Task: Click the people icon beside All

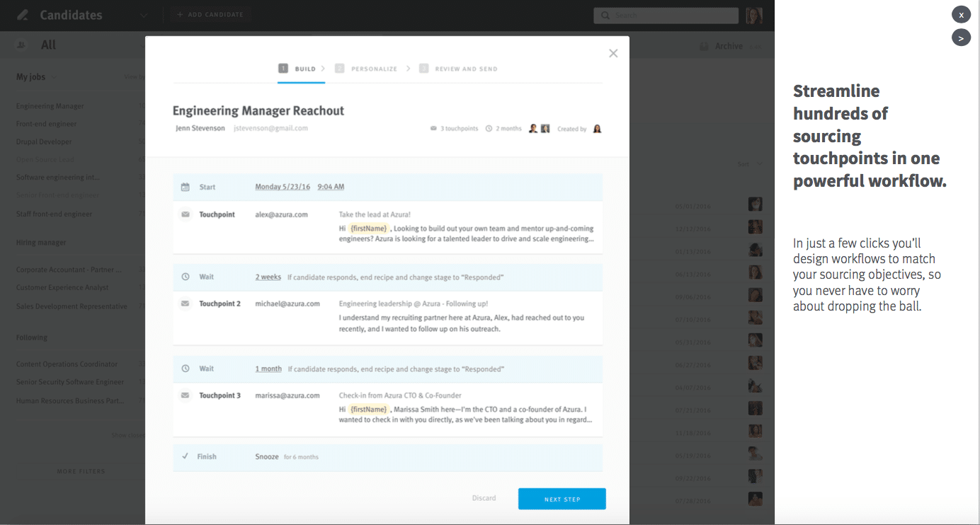Action: click(21, 45)
